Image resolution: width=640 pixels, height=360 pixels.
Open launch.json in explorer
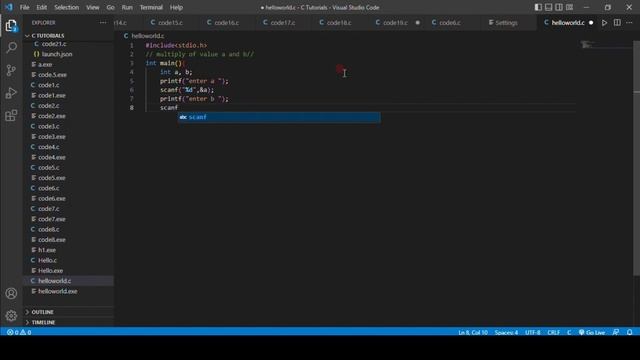click(57, 54)
